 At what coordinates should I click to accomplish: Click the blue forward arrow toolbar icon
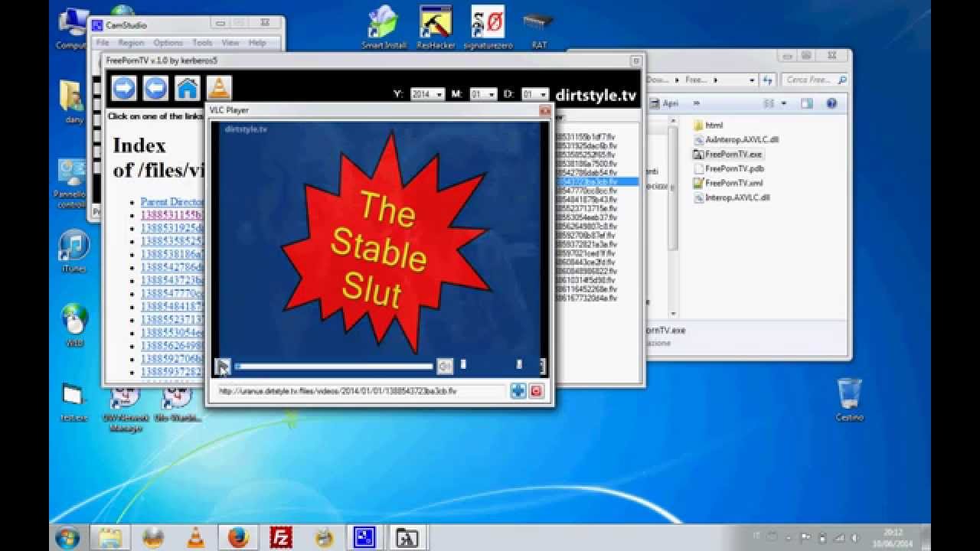click(124, 88)
